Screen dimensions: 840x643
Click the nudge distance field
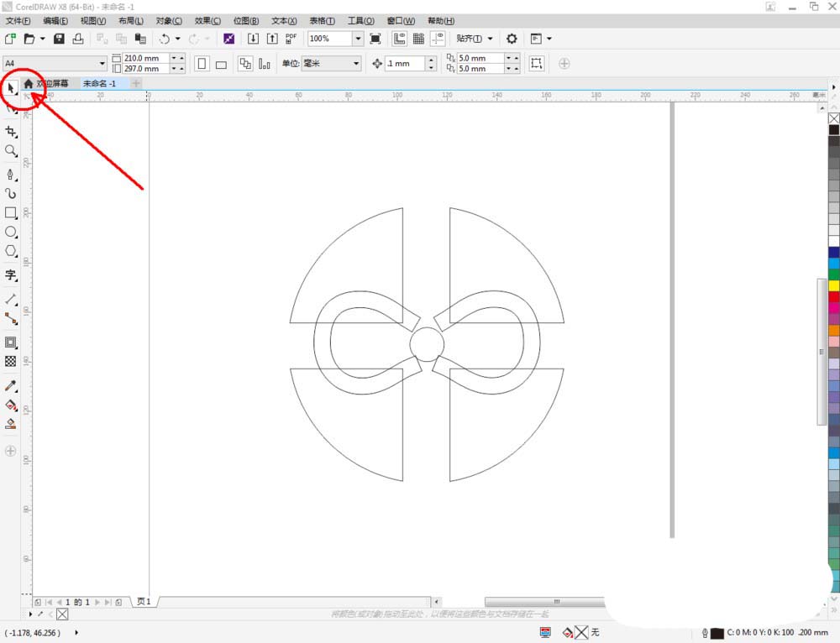click(406, 63)
